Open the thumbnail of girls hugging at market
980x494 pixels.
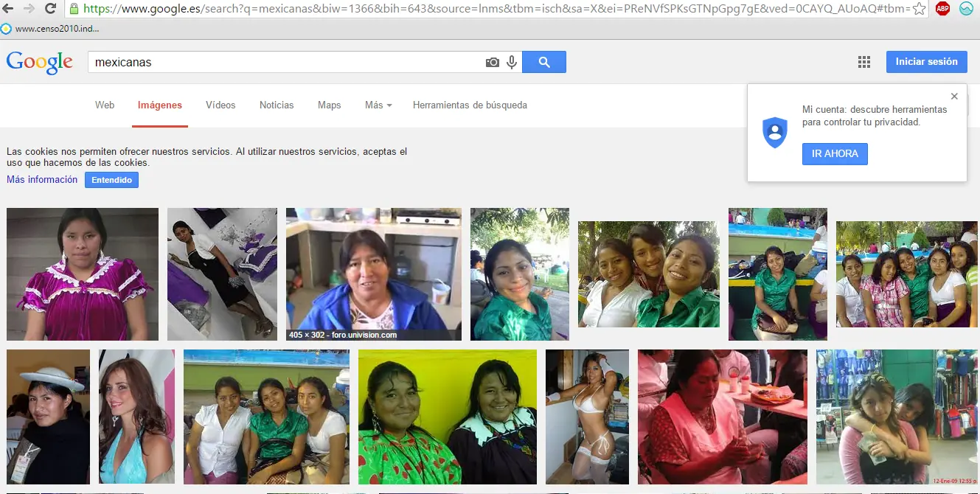click(x=897, y=417)
